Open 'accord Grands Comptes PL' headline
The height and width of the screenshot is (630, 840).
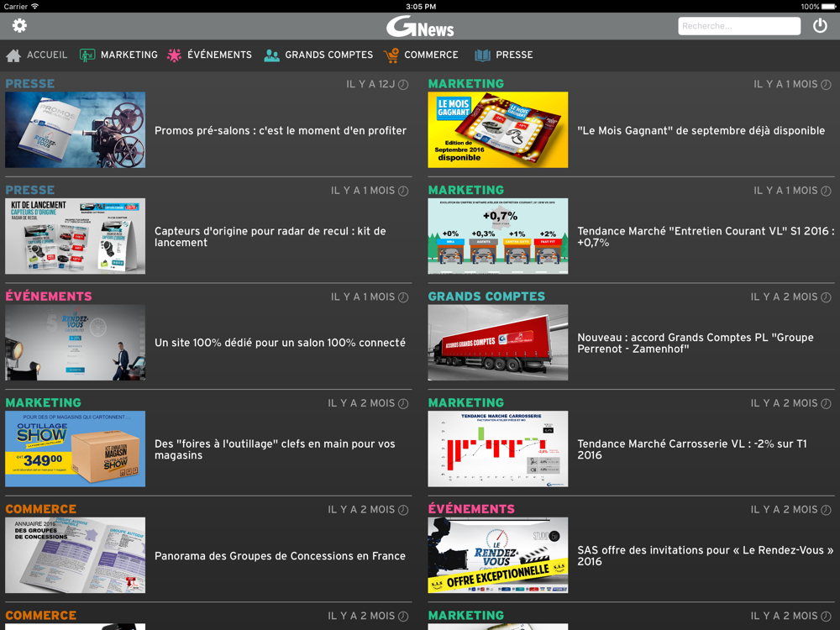(x=696, y=343)
